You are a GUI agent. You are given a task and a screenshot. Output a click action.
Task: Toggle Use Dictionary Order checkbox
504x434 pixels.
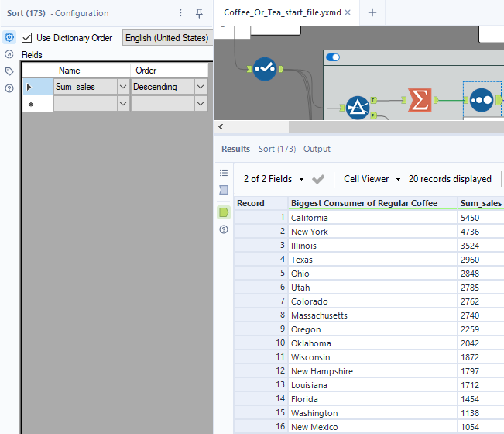coord(26,38)
